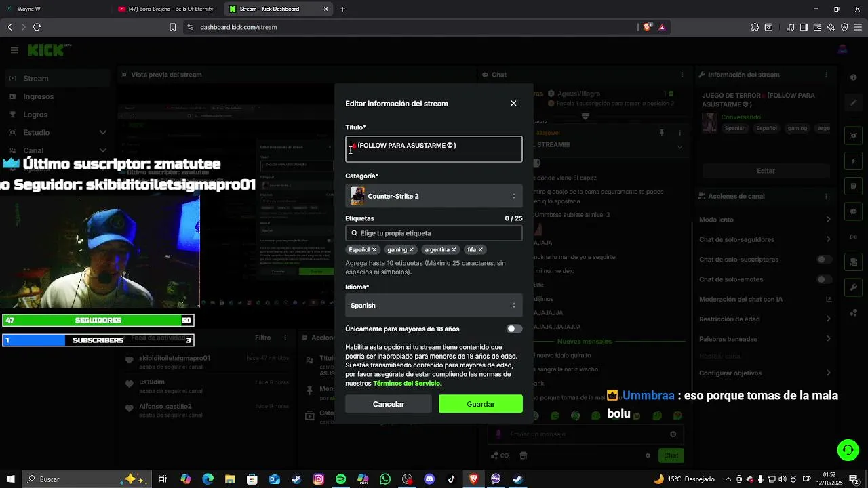Viewport: 868px width, 488px height.
Task: Open the Brave Leo AI sparkle icon
Action: click(831, 27)
